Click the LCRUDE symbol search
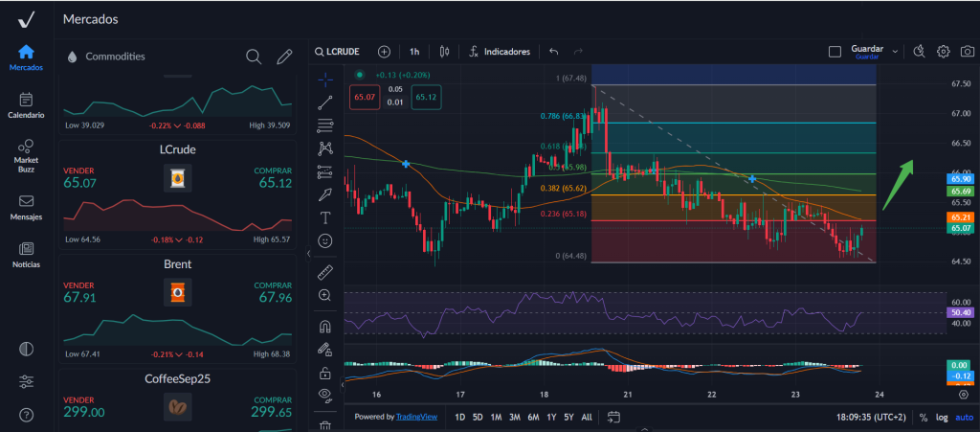Viewport: 980px width, 432px height. (338, 52)
